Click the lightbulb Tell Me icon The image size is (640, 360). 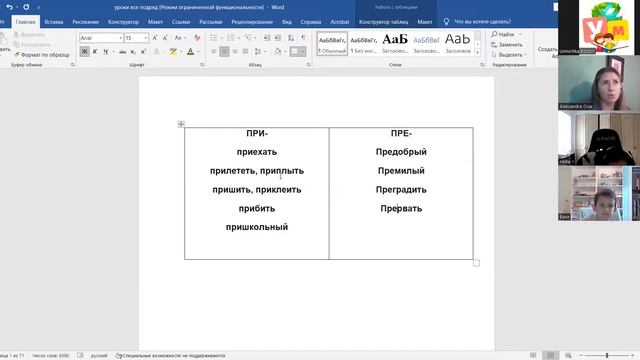pos(446,22)
